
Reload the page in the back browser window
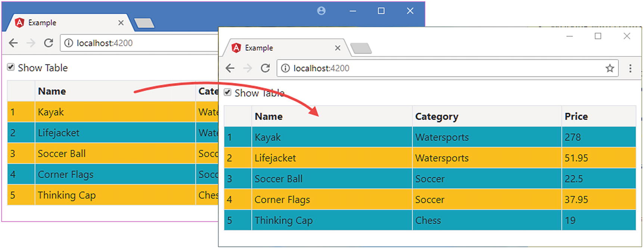pyautogui.click(x=49, y=43)
